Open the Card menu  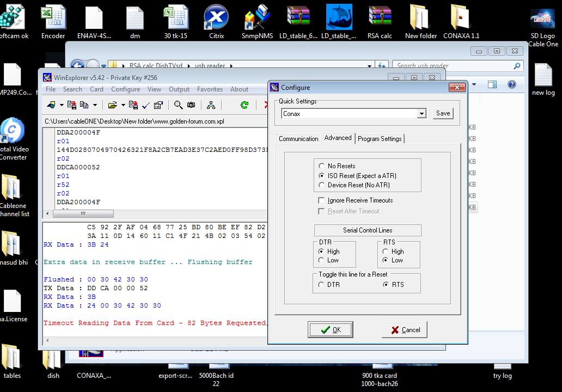tap(96, 89)
